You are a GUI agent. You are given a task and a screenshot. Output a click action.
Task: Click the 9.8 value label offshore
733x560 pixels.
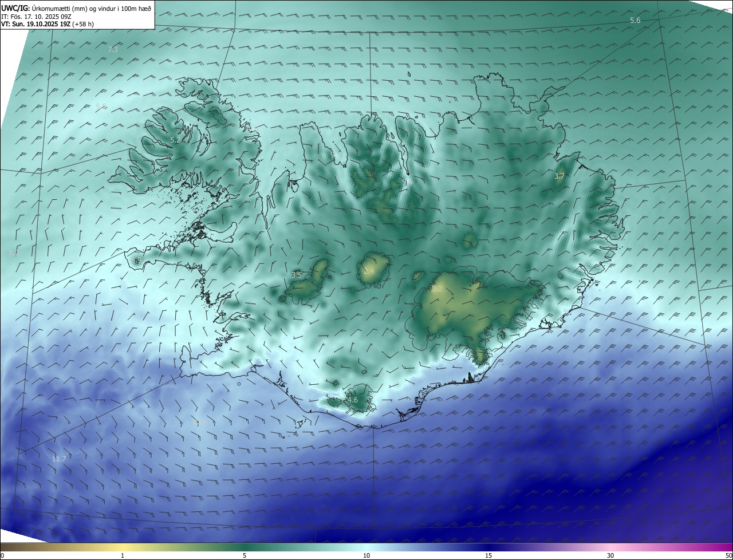(101, 106)
